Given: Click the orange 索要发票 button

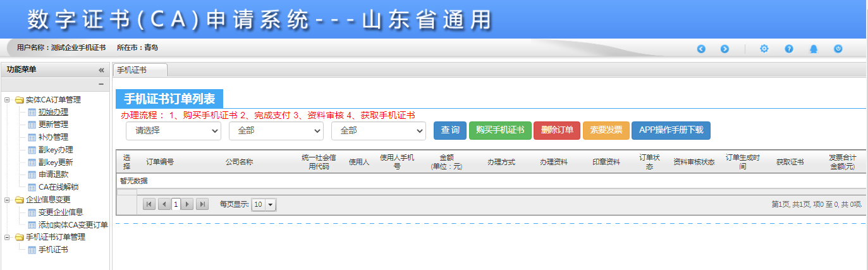Looking at the screenshot, I should pos(606,130).
